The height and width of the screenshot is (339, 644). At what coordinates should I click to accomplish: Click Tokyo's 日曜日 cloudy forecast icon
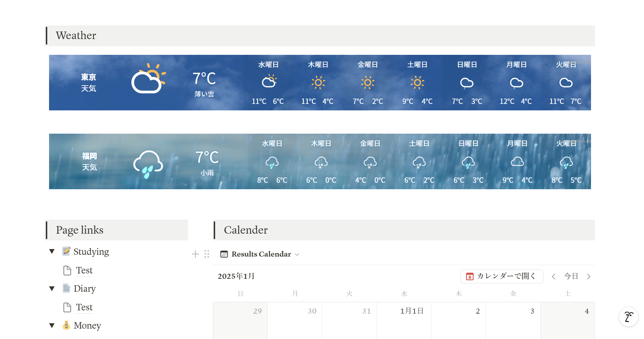[x=467, y=83]
